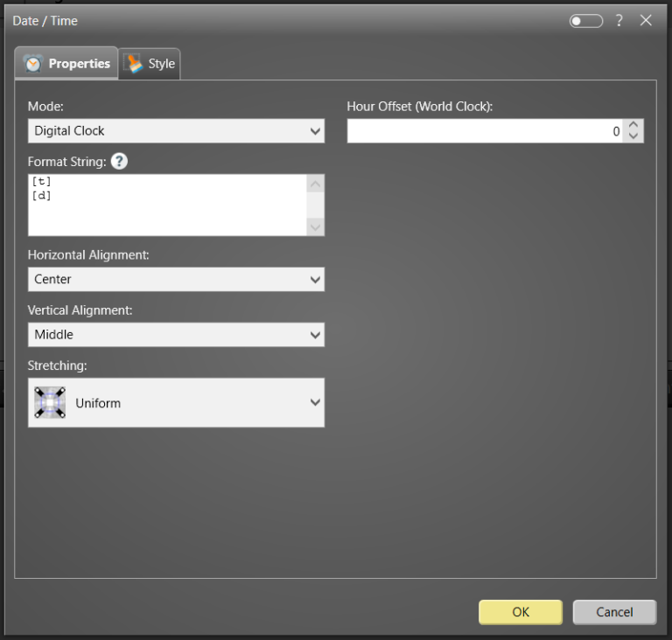
Task: Click the question mark help icon in title bar
Action: (x=619, y=20)
